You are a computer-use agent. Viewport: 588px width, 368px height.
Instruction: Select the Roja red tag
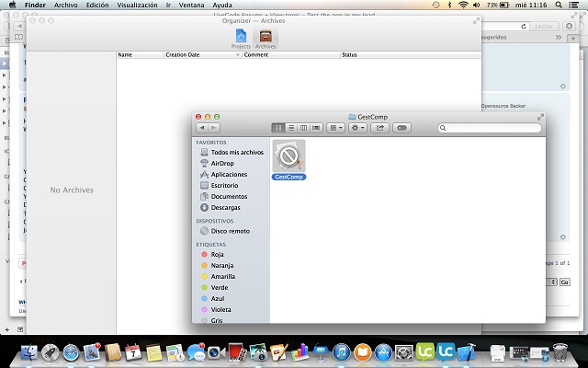[x=217, y=254]
